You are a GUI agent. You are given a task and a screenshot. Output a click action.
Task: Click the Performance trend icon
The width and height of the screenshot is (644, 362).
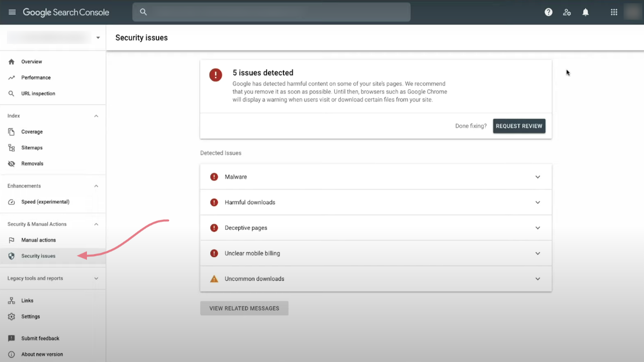click(x=11, y=78)
